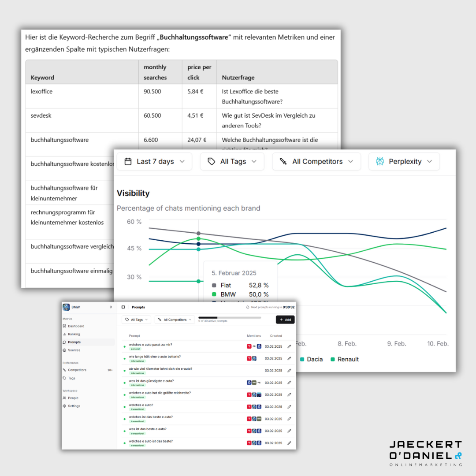Open Competitors under Preferences
This screenshot has height=476, width=476.
[x=77, y=370]
